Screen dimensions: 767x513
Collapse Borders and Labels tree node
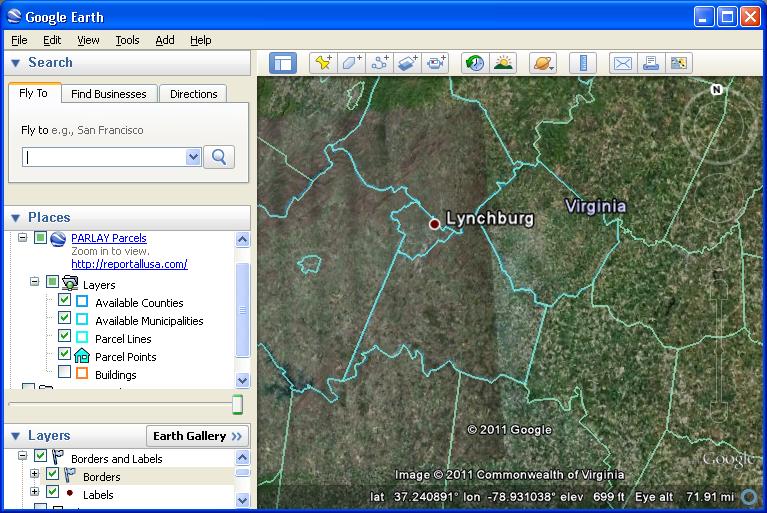tap(23, 456)
